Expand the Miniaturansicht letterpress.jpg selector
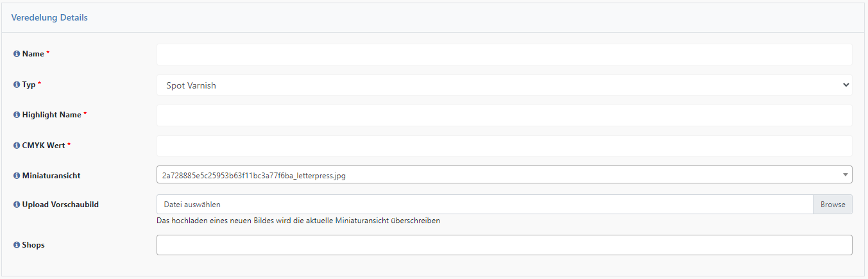868x279 pixels. click(x=504, y=174)
